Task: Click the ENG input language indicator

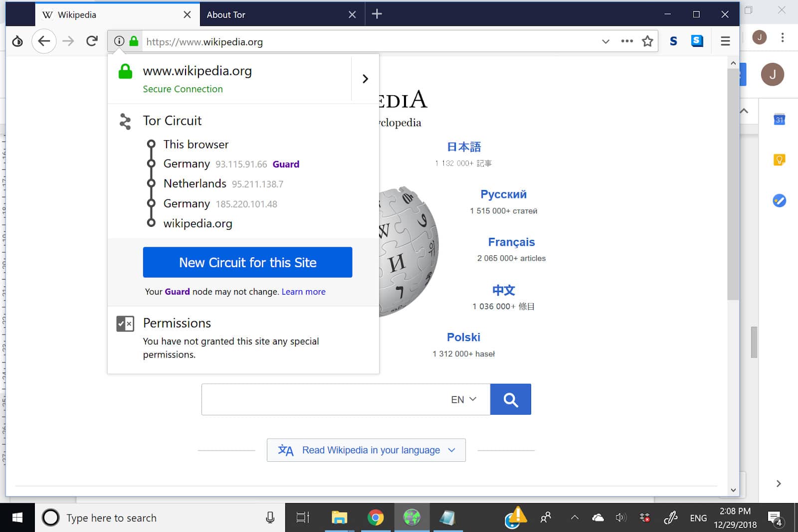Action: coord(698,518)
